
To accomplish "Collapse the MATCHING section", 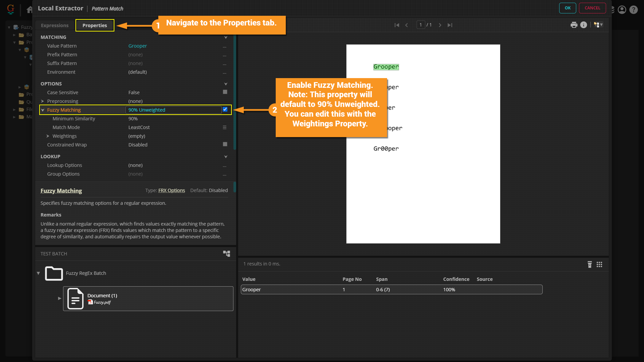I will click(226, 37).
